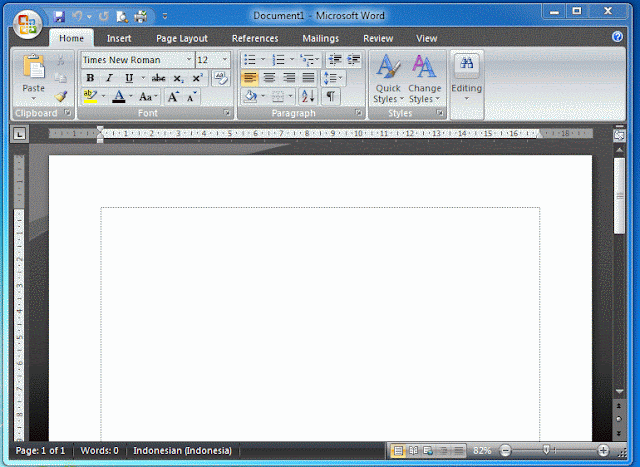
Task: Expand bullet list style options
Action: click(x=262, y=60)
